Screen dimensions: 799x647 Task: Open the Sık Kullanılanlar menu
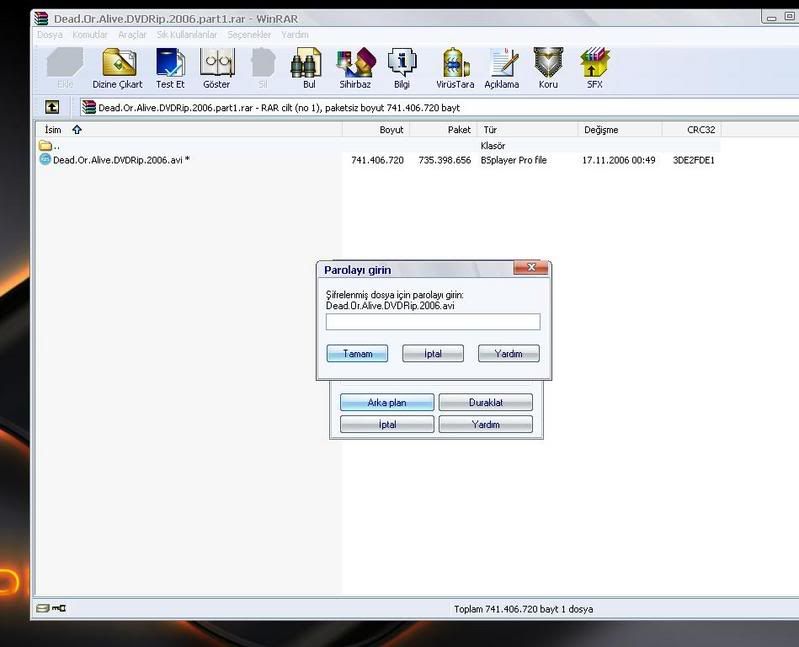tap(187, 35)
